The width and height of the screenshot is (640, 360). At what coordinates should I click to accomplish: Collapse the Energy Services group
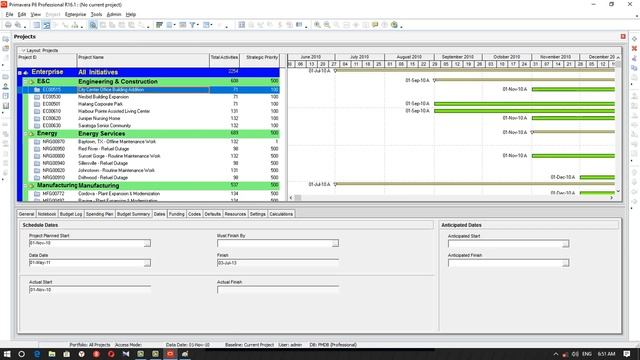tap(25, 134)
